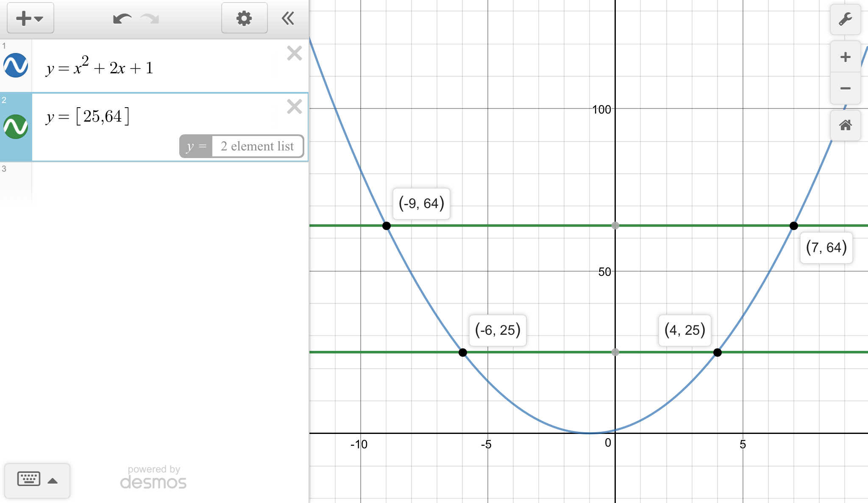Open the Add Item plus menu
The height and width of the screenshot is (503, 868).
click(30, 18)
